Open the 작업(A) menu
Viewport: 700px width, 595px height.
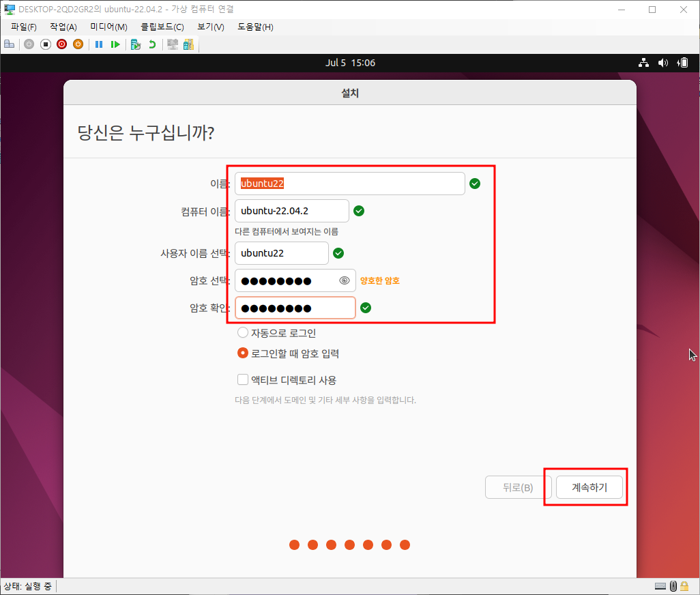pyautogui.click(x=63, y=27)
